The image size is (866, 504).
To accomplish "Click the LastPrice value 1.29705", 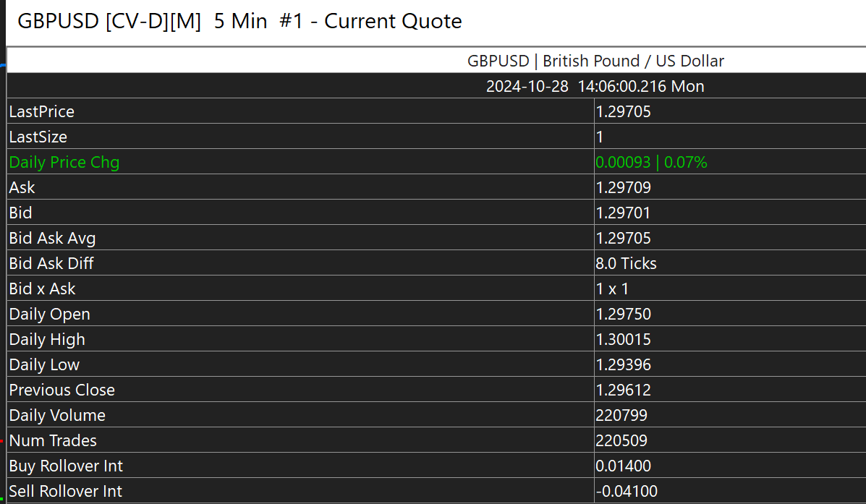I will (623, 111).
